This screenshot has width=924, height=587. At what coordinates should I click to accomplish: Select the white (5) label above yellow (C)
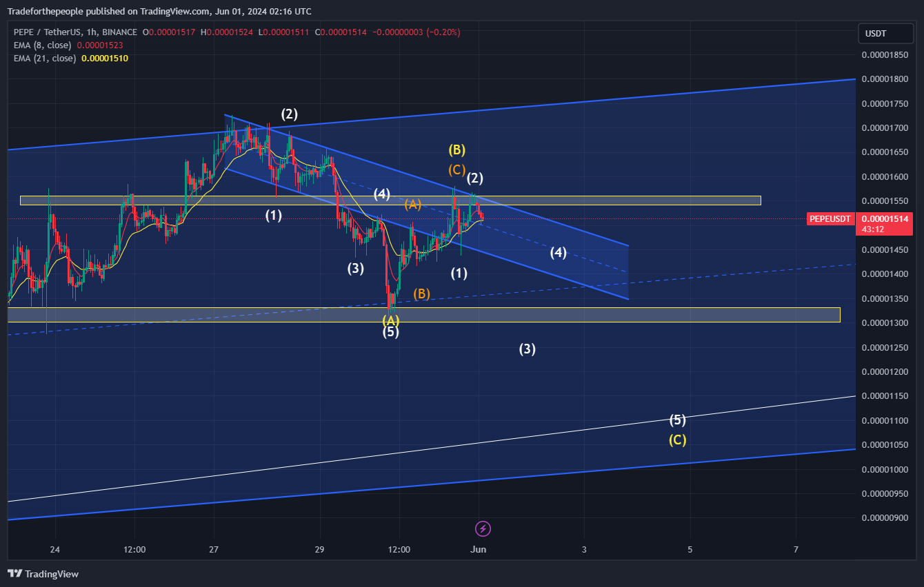677,420
